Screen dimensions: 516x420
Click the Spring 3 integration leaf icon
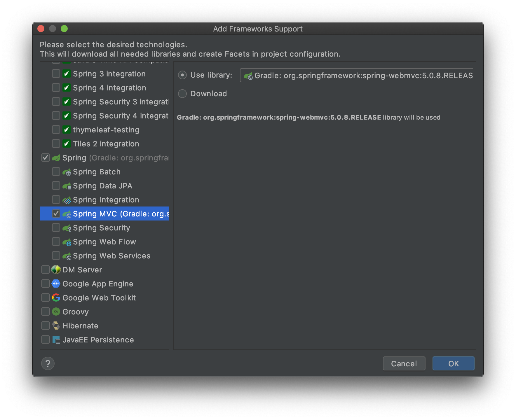[x=67, y=73]
